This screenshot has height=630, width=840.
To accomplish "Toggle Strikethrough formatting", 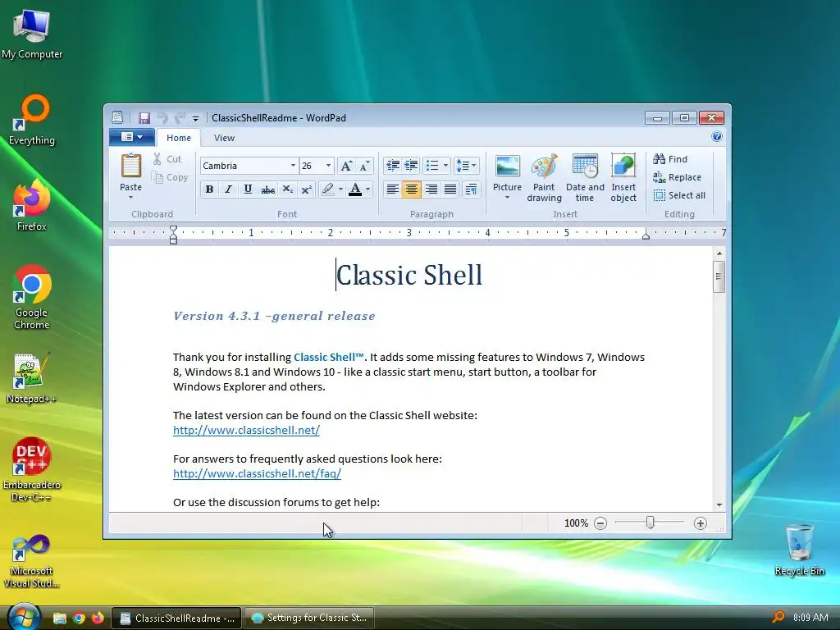I will pos(268,189).
